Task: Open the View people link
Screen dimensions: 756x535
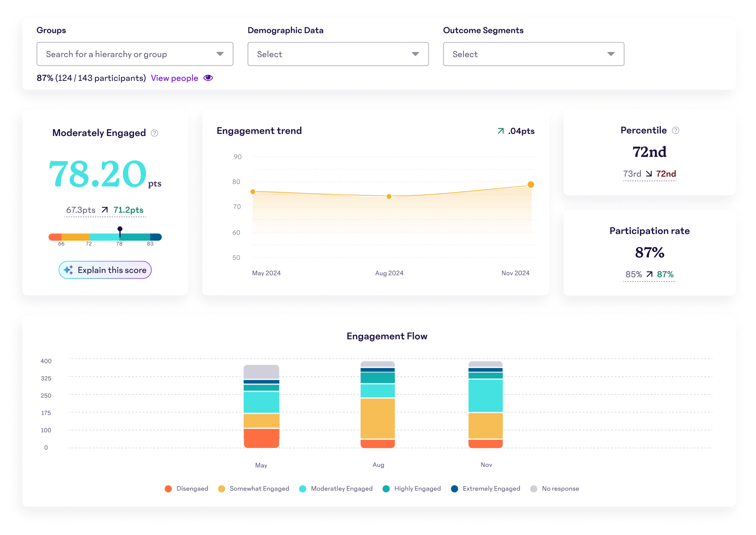Action: pos(174,78)
